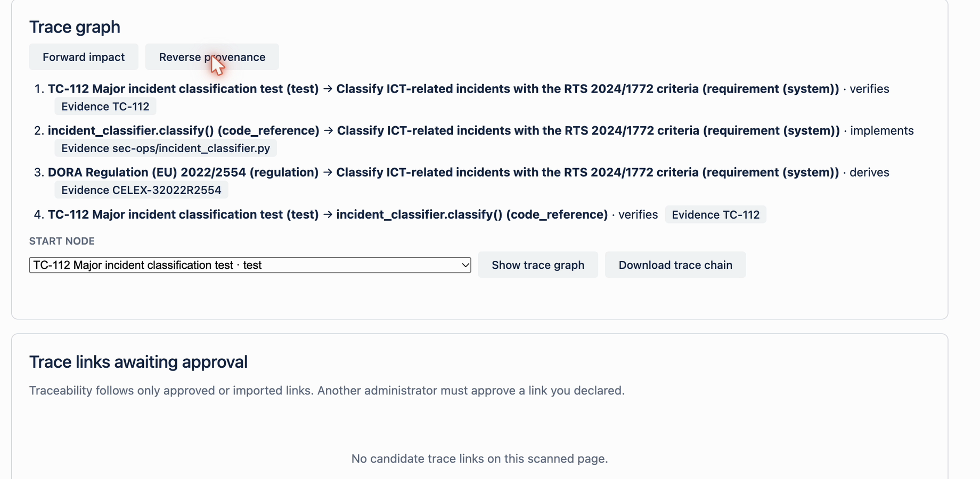Click the Forward impact button
This screenshot has height=479, width=980.
pyautogui.click(x=84, y=57)
